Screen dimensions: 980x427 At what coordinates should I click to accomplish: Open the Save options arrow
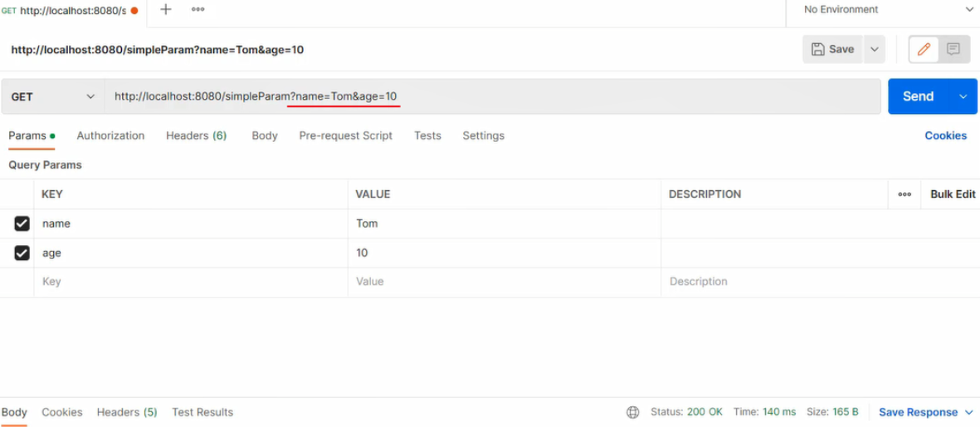(875, 49)
